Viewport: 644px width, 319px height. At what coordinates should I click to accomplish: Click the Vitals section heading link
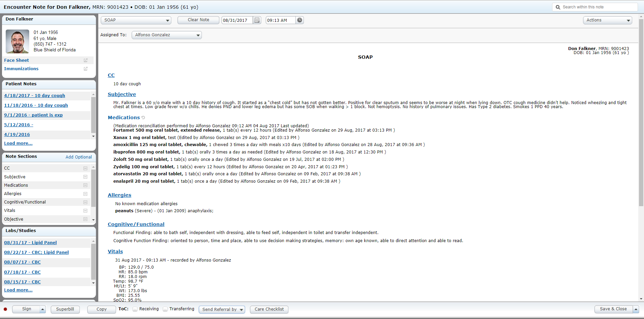click(x=115, y=252)
